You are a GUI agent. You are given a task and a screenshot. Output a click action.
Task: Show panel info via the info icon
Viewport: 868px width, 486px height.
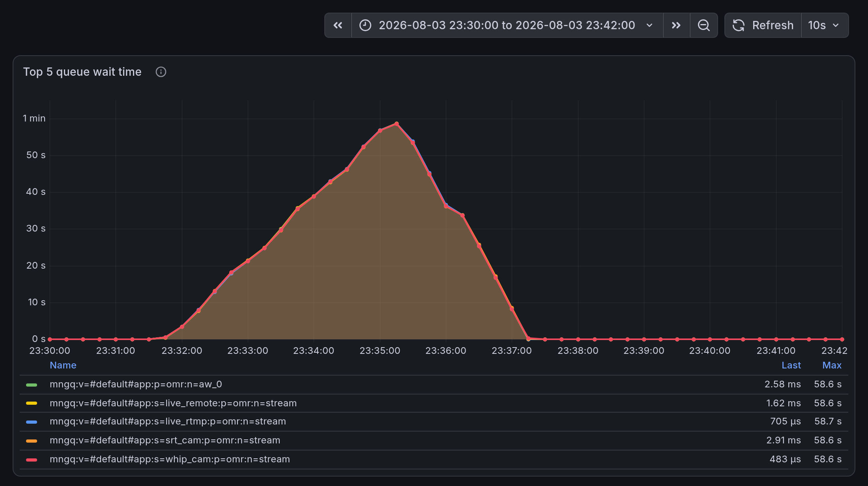161,72
